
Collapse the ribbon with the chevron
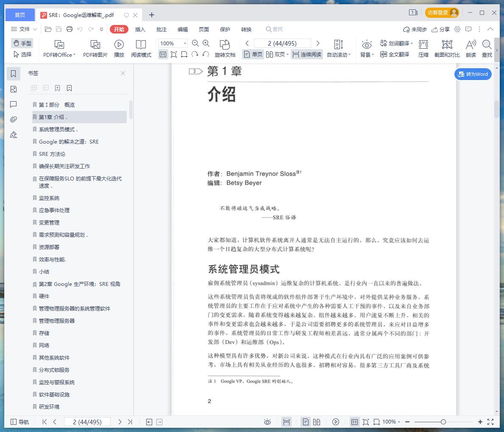[x=490, y=29]
